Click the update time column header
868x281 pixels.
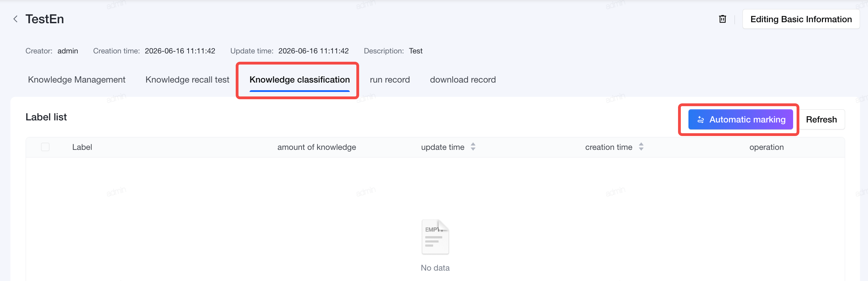click(x=443, y=147)
